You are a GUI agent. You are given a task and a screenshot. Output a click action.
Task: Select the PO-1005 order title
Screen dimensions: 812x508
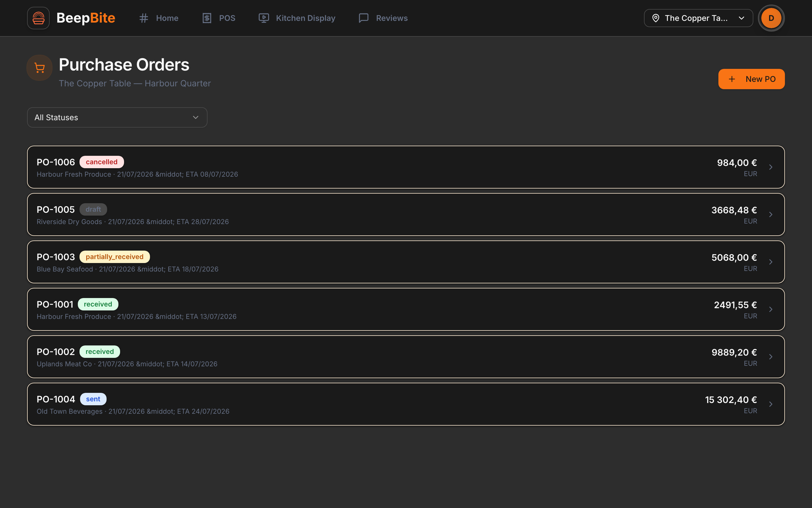point(56,210)
